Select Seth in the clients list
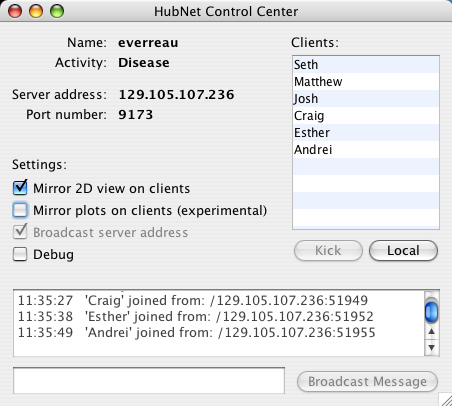 [366, 65]
